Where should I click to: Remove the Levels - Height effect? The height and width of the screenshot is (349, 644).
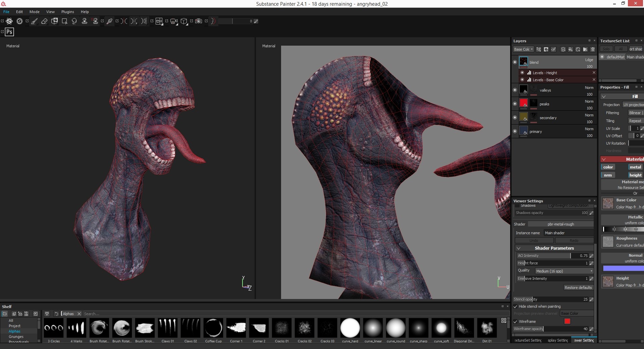click(x=594, y=72)
